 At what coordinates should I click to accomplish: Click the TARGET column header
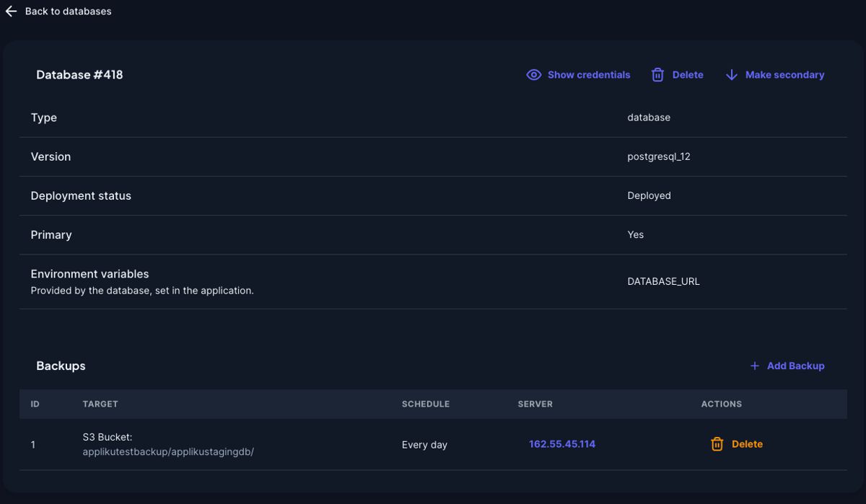[x=100, y=404]
